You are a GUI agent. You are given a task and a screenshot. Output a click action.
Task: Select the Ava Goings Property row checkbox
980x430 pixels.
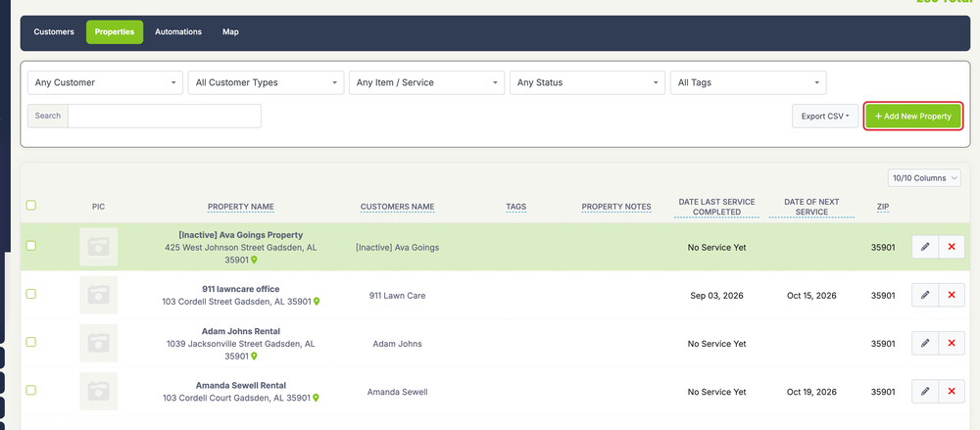[x=30, y=246]
